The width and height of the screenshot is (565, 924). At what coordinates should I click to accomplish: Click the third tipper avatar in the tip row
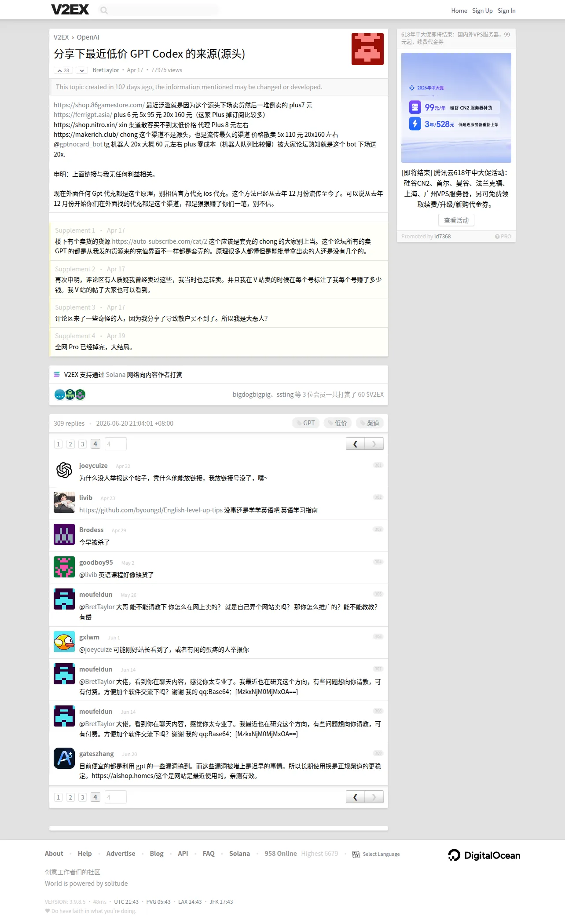[x=80, y=394]
